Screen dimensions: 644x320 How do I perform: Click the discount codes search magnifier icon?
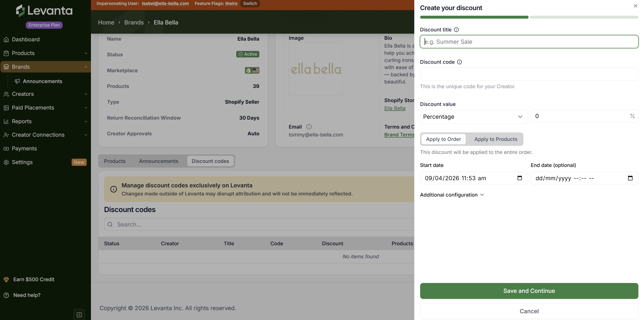pyautogui.click(x=110, y=224)
